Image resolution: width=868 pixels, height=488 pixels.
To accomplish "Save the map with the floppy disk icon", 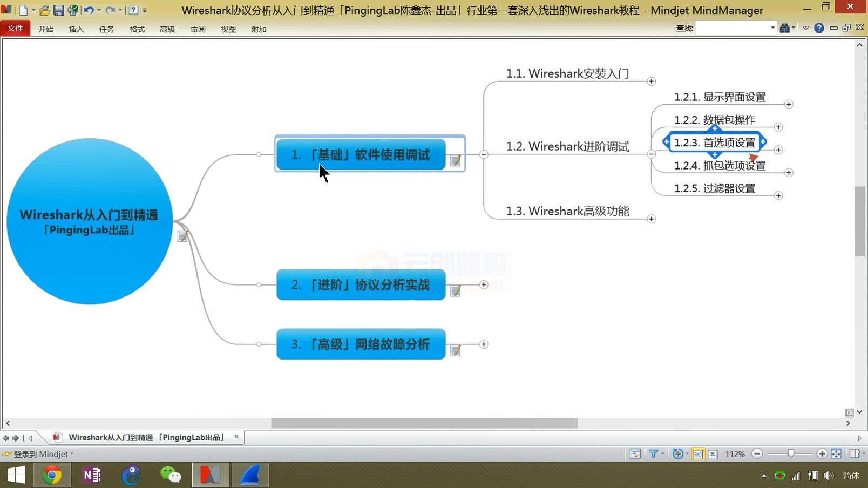I will (58, 10).
